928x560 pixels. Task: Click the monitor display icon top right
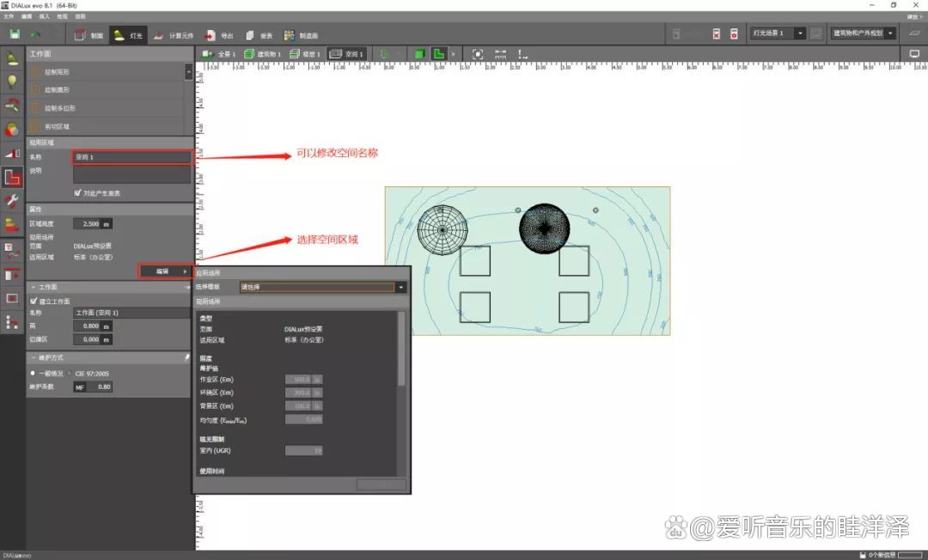click(914, 54)
